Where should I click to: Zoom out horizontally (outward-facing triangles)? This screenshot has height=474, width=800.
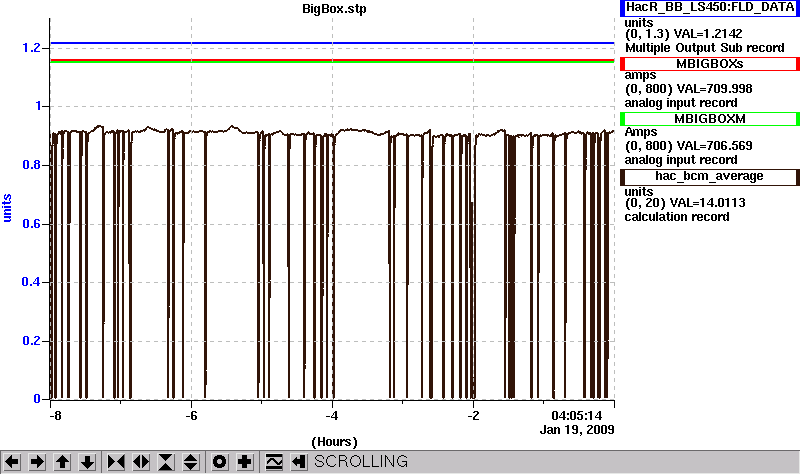pos(141,462)
